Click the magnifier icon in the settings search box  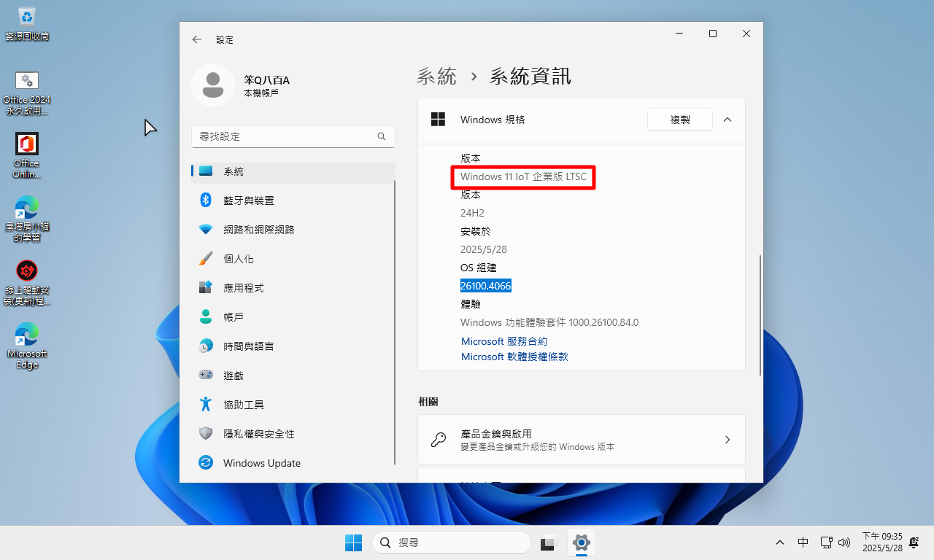pyautogui.click(x=381, y=136)
